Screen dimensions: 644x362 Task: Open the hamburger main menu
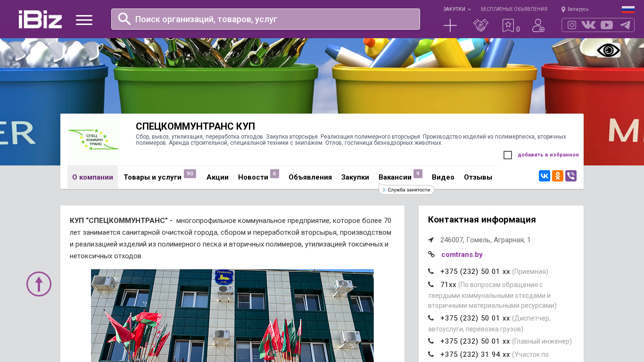click(x=84, y=20)
